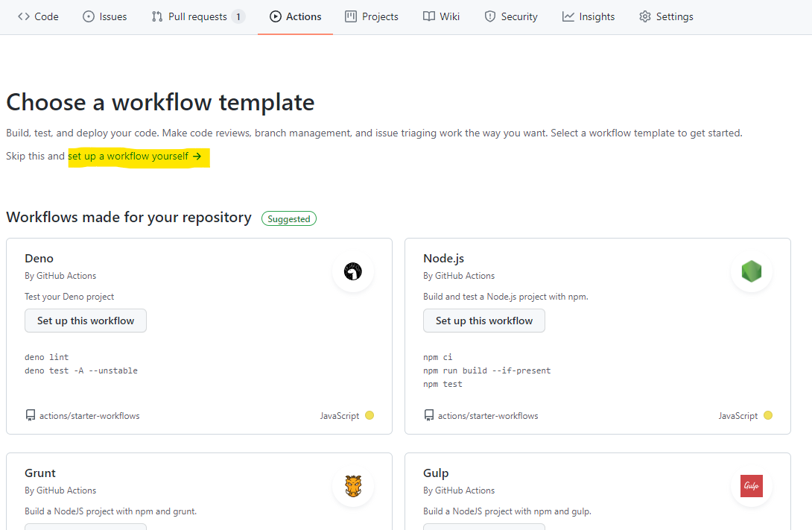
Task: Click the Deno dinosaur logo
Action: [353, 271]
